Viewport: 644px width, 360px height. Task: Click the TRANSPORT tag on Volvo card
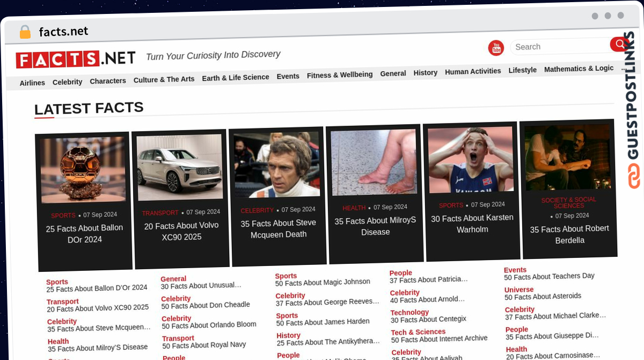click(x=160, y=213)
